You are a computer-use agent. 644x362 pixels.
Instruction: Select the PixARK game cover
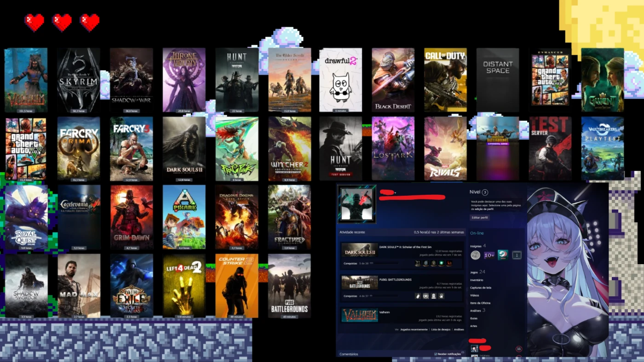184,217
